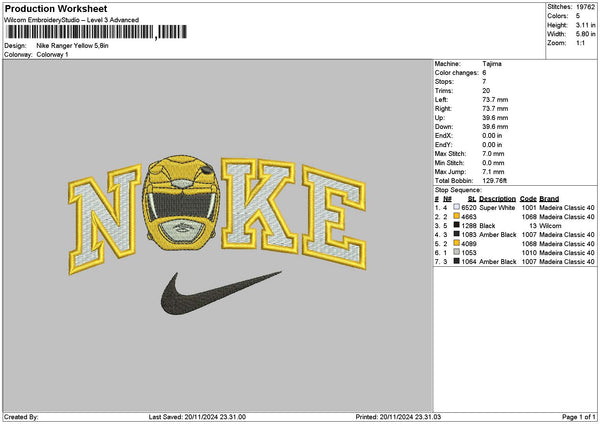Click the black swatch in the 1288 Black row
Image resolution: width=600 pixels, height=424 pixels.
(x=456, y=225)
